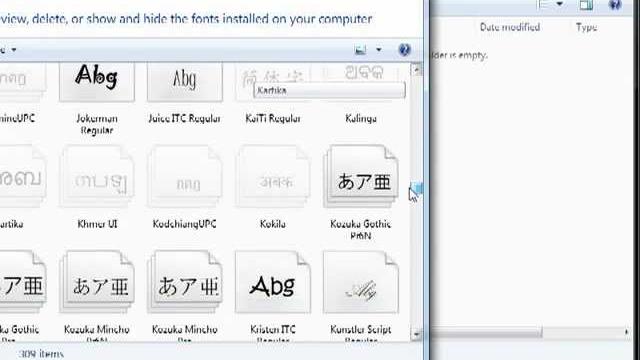
Task: Click the Date modified column header
Action: [510, 27]
